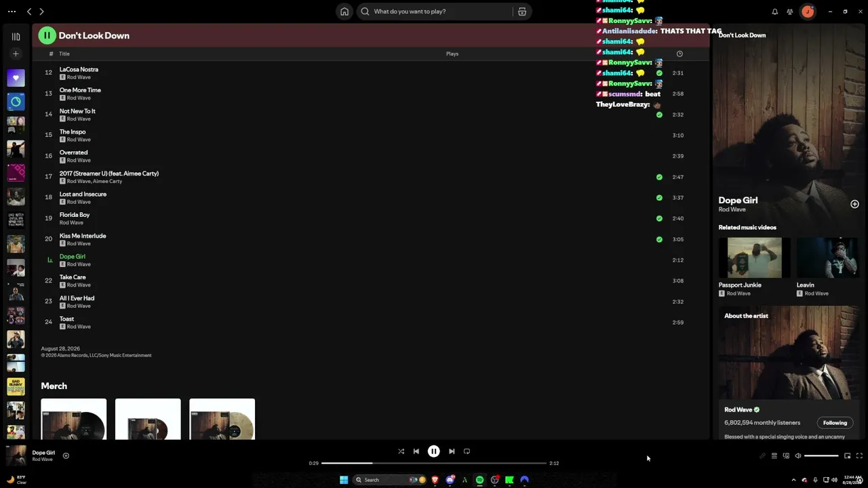868x488 pixels.
Task: Open the Liked Songs heart playlist
Action: pyautogui.click(x=16, y=78)
